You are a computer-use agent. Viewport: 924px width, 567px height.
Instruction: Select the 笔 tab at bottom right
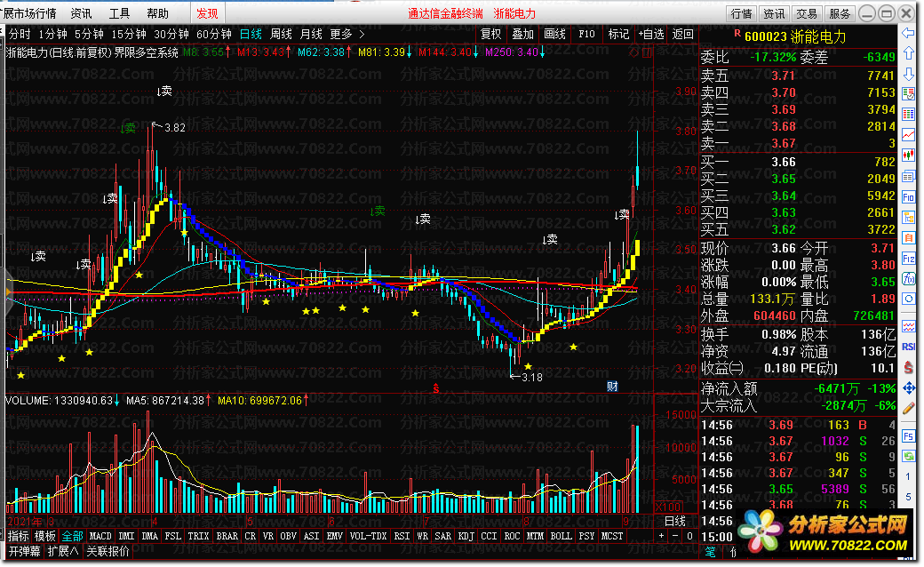coord(710,552)
